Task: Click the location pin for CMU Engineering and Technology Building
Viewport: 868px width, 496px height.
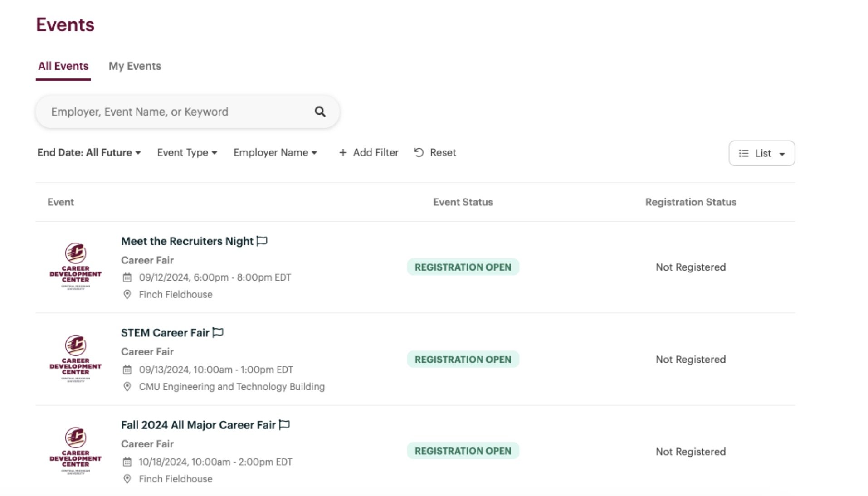Action: (x=127, y=387)
